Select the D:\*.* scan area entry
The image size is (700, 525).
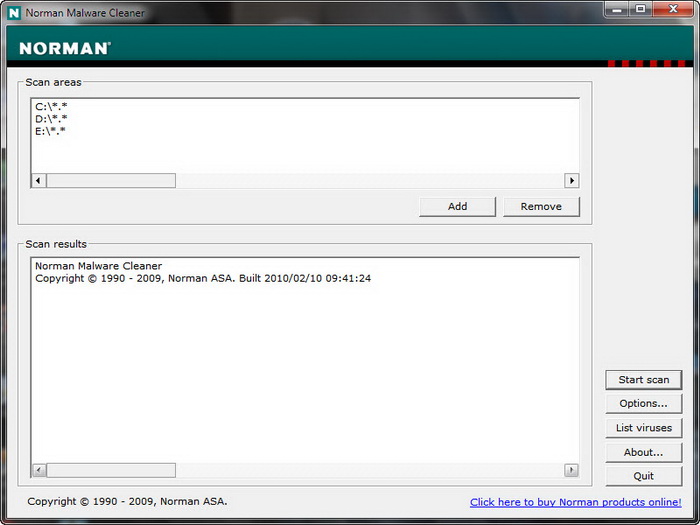pos(51,119)
